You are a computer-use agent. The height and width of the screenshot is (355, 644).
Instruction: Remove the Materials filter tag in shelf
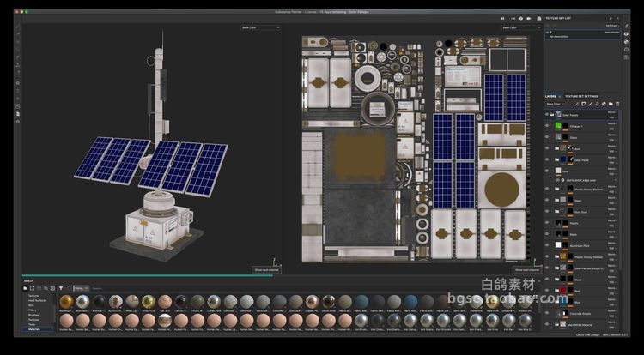tap(87, 288)
